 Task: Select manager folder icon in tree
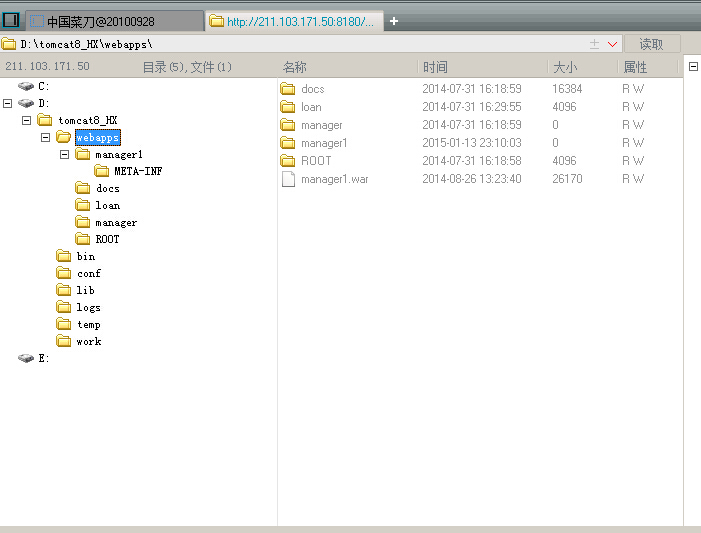tap(83, 222)
